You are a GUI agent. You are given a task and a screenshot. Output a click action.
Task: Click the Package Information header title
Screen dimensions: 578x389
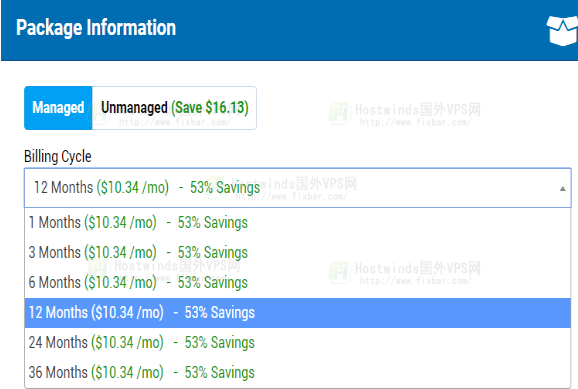click(96, 28)
